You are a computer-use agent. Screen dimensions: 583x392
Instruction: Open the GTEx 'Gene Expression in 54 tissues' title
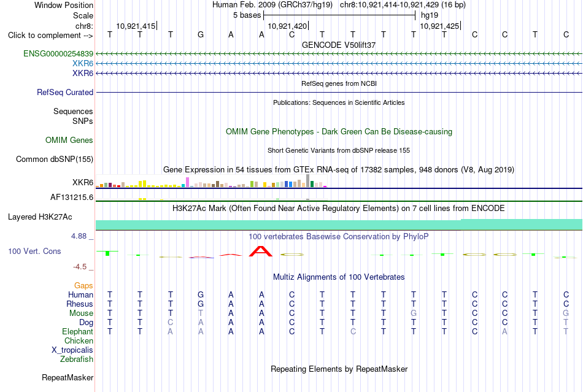(339, 170)
